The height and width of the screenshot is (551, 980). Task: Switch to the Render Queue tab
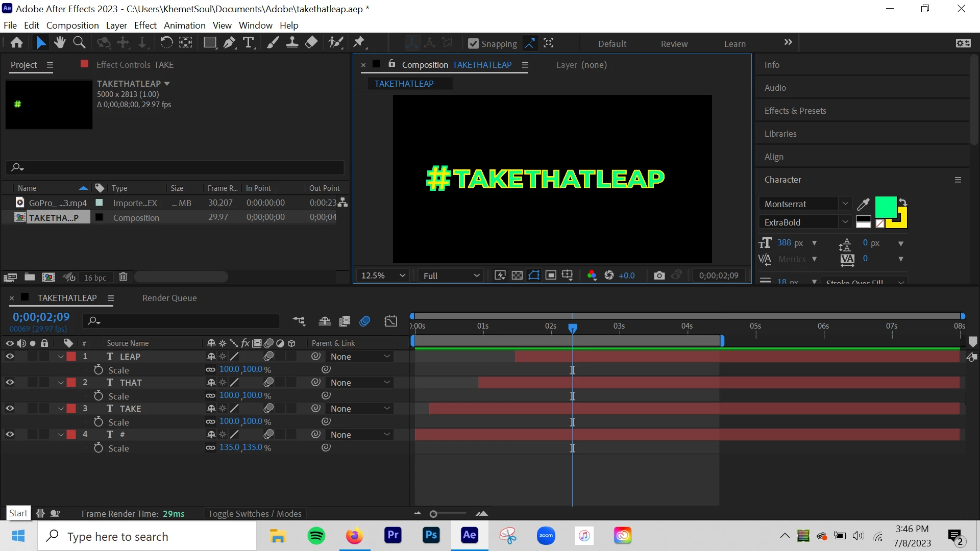tap(169, 298)
